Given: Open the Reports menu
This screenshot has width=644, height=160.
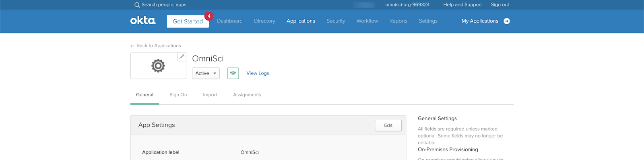Looking at the screenshot, I should tap(398, 21).
